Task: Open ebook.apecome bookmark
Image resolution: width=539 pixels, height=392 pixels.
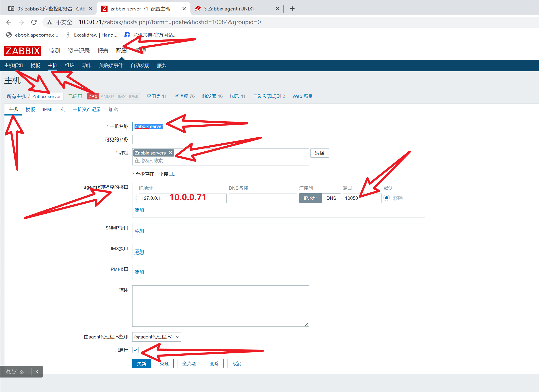Action: 32,35
